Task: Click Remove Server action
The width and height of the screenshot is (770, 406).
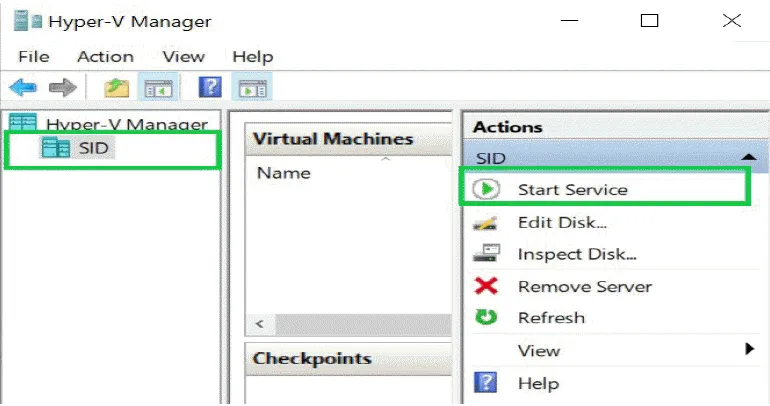Action: (585, 286)
